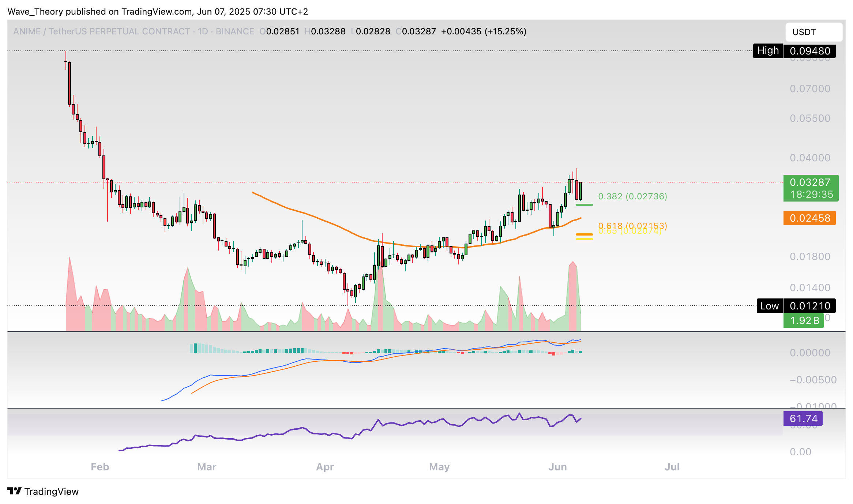The image size is (853, 504).
Task: Click the green 1.92 B volume tag
Action: [x=804, y=320]
